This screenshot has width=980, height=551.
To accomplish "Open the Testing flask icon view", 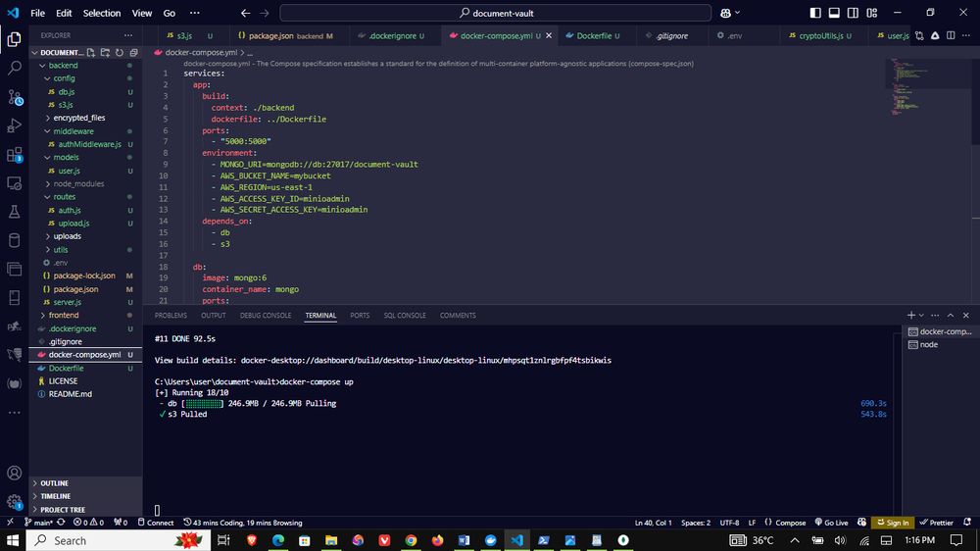I will pos(14,212).
